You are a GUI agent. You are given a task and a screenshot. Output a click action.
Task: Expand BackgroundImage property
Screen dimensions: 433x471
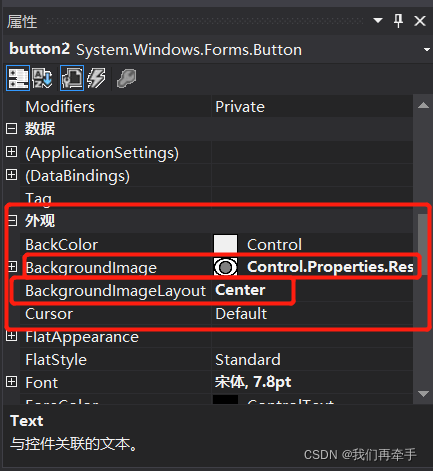pyautogui.click(x=12, y=266)
